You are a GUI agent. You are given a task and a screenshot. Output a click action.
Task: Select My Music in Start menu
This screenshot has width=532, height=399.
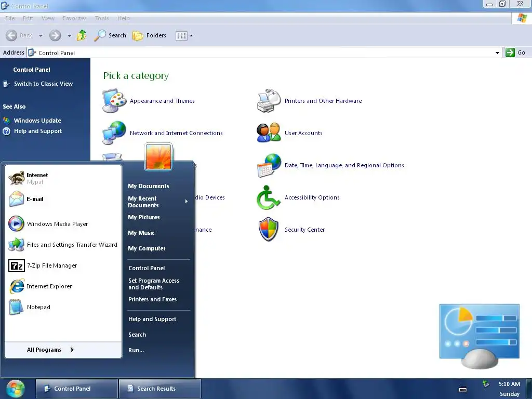click(141, 233)
